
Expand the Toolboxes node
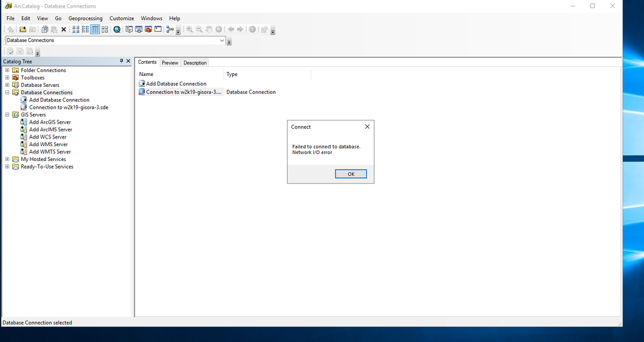pyautogui.click(x=7, y=77)
